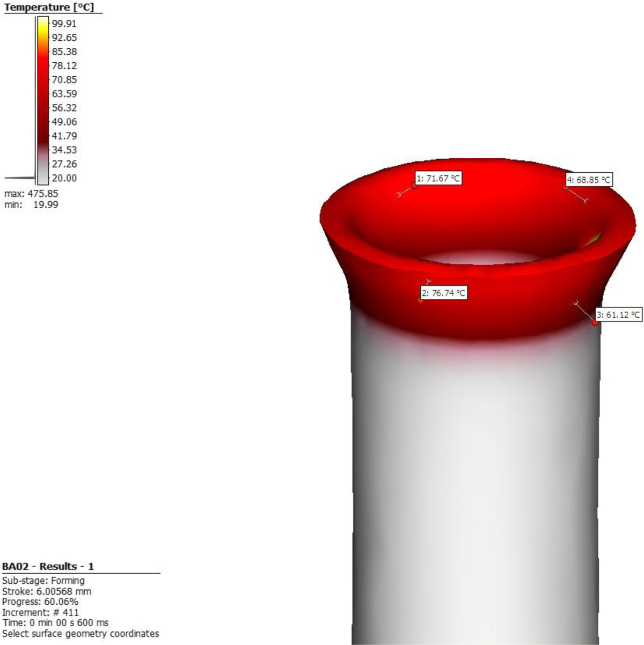Click the probe label 3: 61.12 °C
This screenshot has width=644, height=645.
(x=618, y=315)
